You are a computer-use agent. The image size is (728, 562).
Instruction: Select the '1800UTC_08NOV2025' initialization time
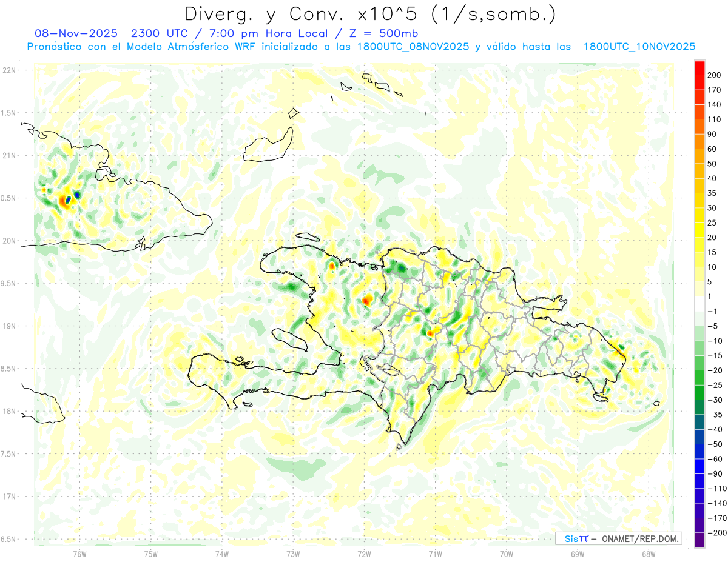coord(414,47)
